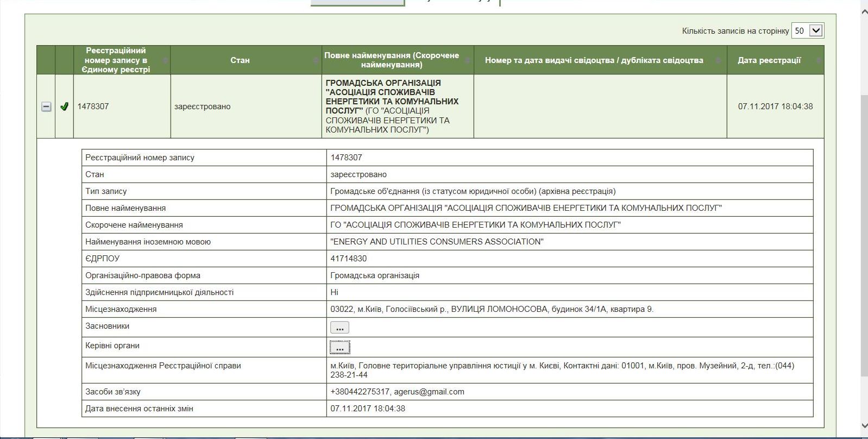Click the vertical scrollbar thumb

[864, 234]
